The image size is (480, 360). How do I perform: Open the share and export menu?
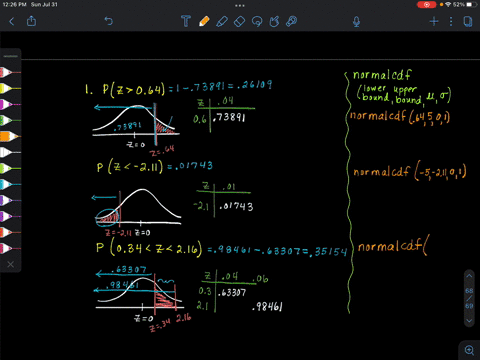pyautogui.click(x=31, y=21)
